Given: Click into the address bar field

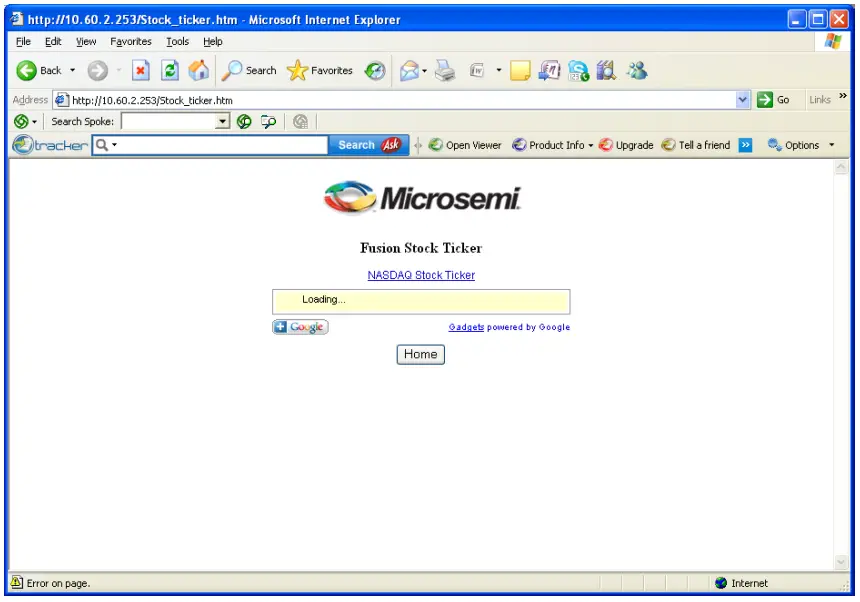Looking at the screenshot, I should (402, 100).
